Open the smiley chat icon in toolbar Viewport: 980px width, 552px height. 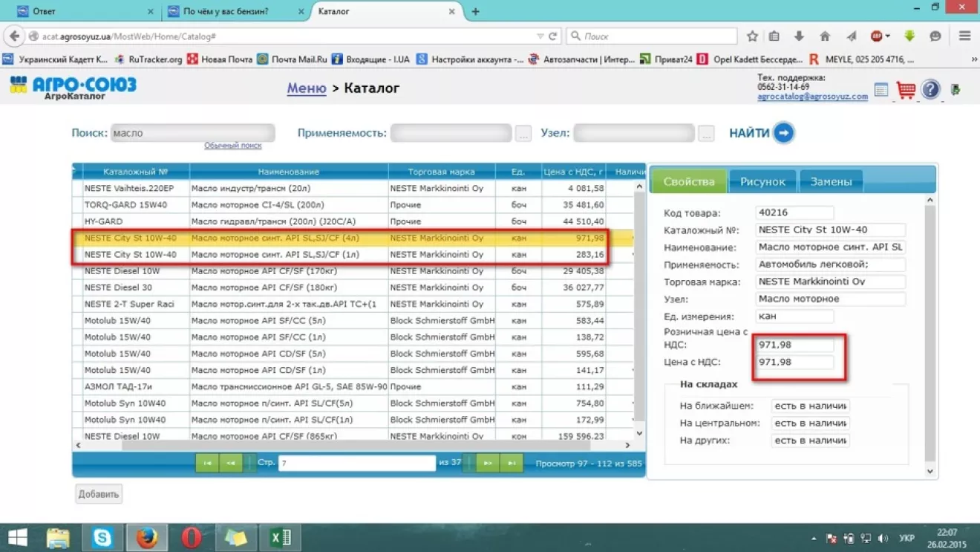click(x=935, y=36)
